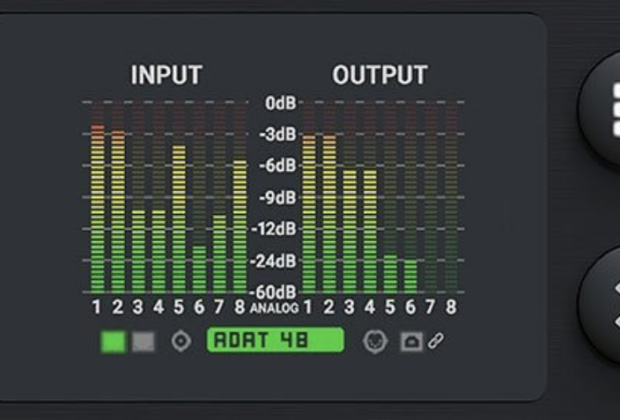The width and height of the screenshot is (620, 420).
Task: Select input channel number 8 label
Action: (239, 306)
